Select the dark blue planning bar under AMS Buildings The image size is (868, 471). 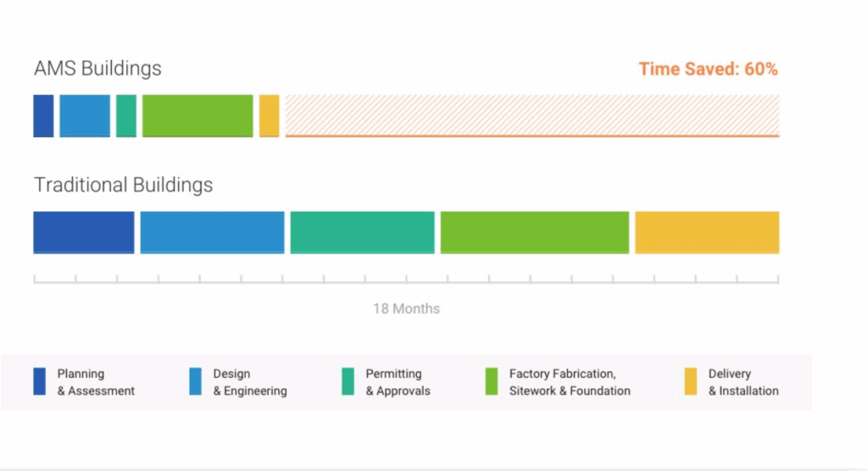point(43,116)
